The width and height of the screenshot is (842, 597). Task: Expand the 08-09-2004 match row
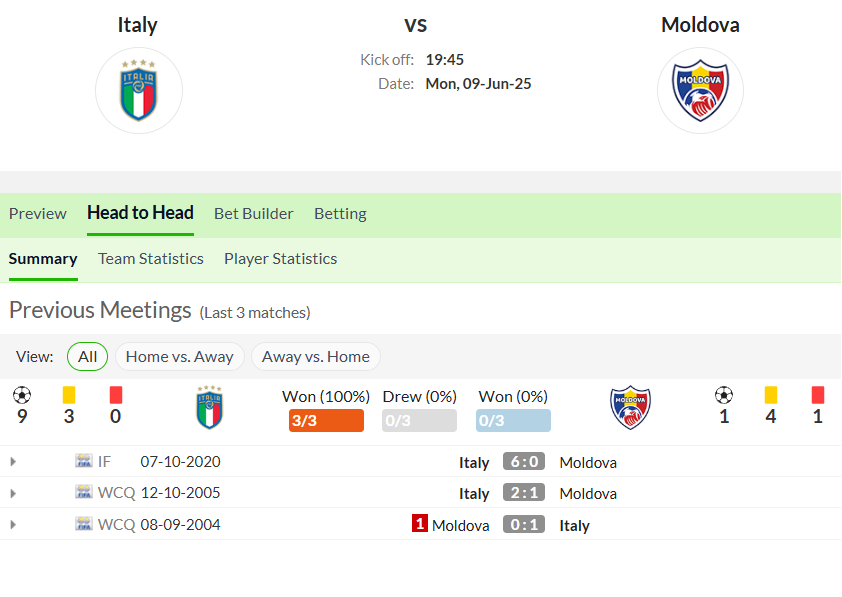[x=13, y=525]
